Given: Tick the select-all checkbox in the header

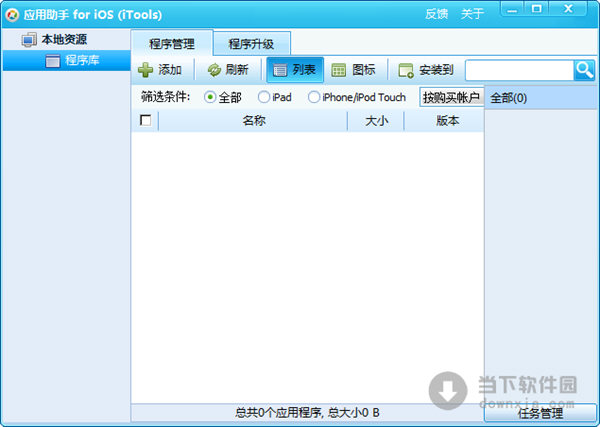Looking at the screenshot, I should point(145,121).
